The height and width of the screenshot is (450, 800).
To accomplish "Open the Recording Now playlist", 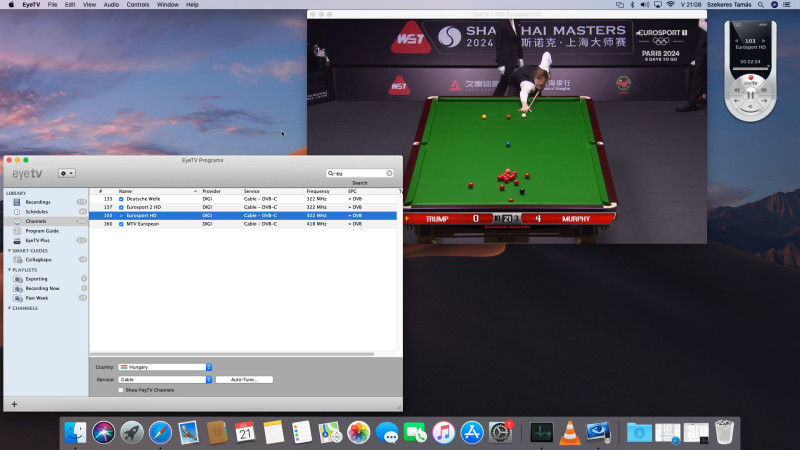I will tap(42, 288).
